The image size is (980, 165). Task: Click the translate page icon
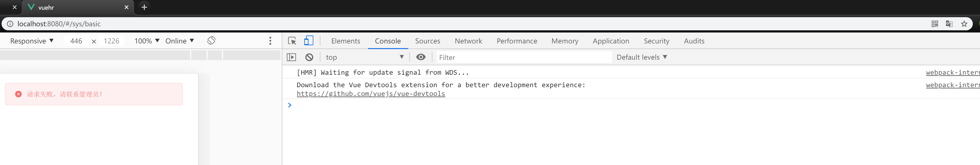(x=949, y=24)
